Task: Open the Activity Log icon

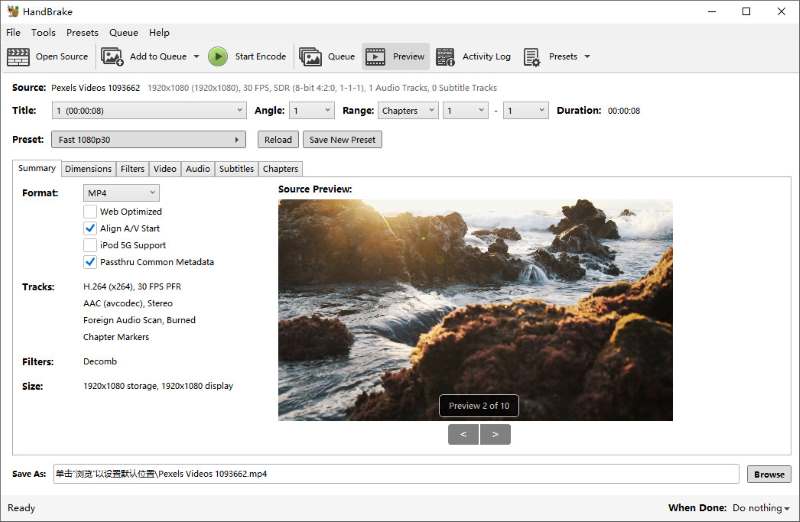Action: 445,57
